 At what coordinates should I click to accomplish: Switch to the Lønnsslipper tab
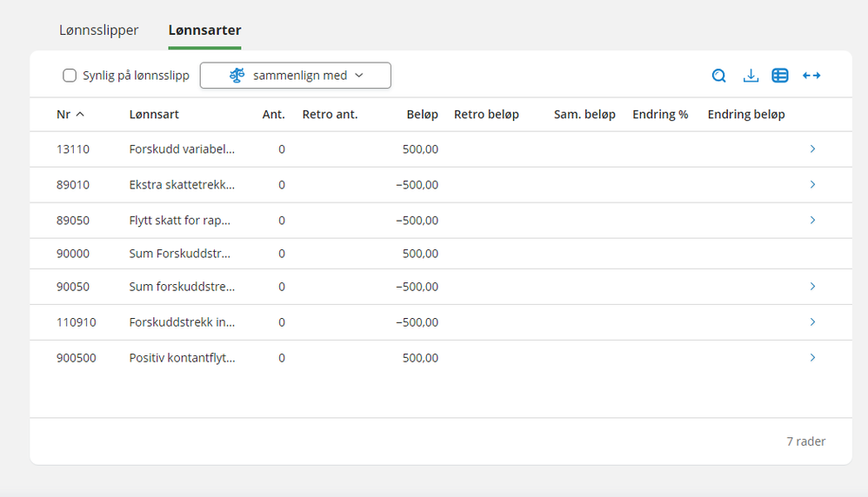[98, 30]
